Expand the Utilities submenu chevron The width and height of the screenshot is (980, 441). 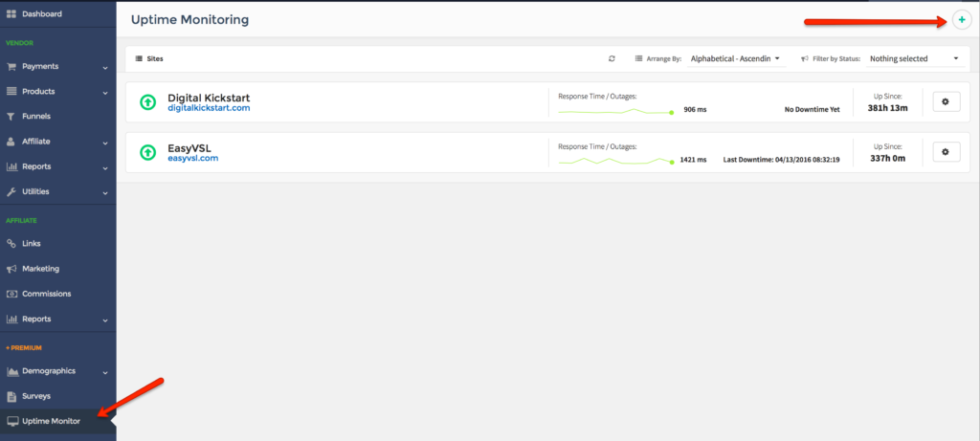(x=105, y=193)
